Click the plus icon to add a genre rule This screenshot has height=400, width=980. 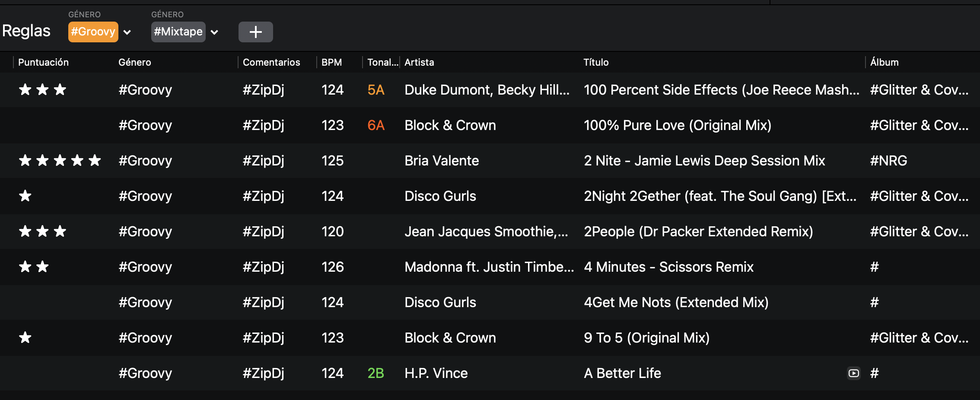[255, 32]
